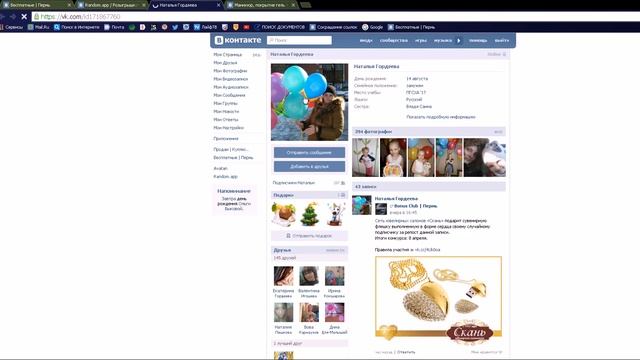Open friend Вова's avatar
Viewport: 640px width, 360px height.
pyautogui.click(x=309, y=313)
